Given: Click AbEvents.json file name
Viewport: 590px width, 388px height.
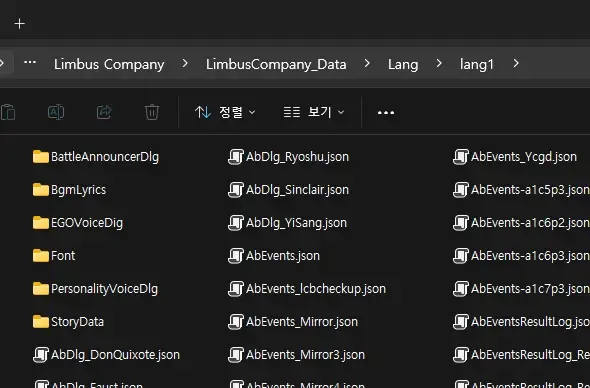Looking at the screenshot, I should point(283,256).
